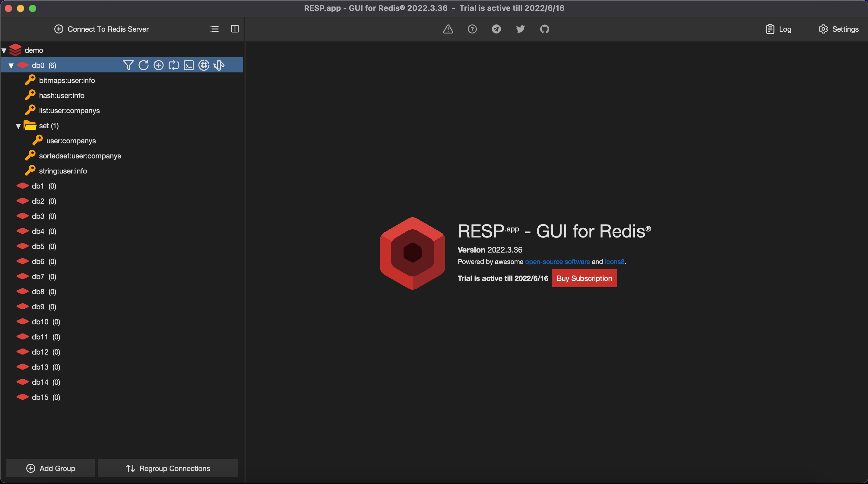
Task: Click the RESP.app hexagon logo
Action: click(412, 253)
